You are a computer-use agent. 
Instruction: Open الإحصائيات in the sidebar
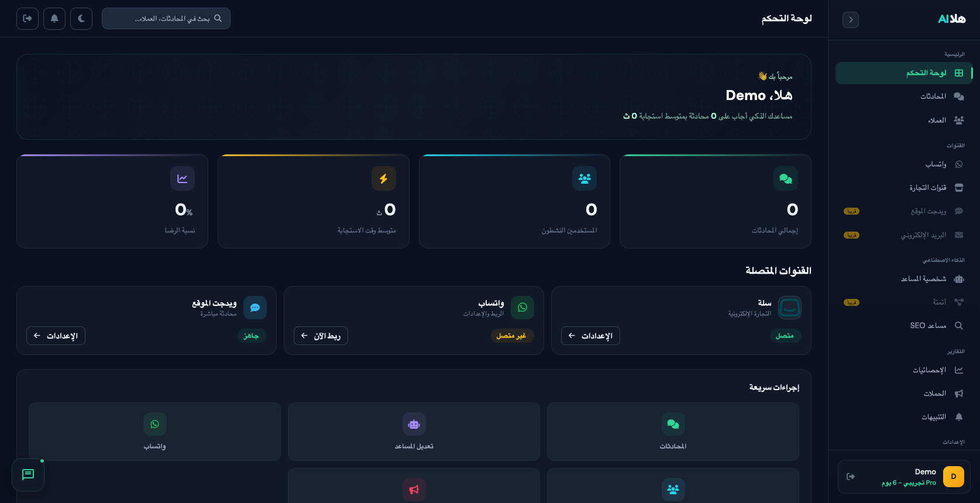[904, 370]
